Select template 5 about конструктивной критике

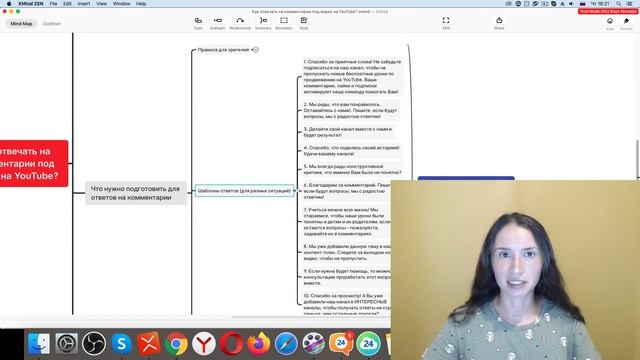point(352,169)
